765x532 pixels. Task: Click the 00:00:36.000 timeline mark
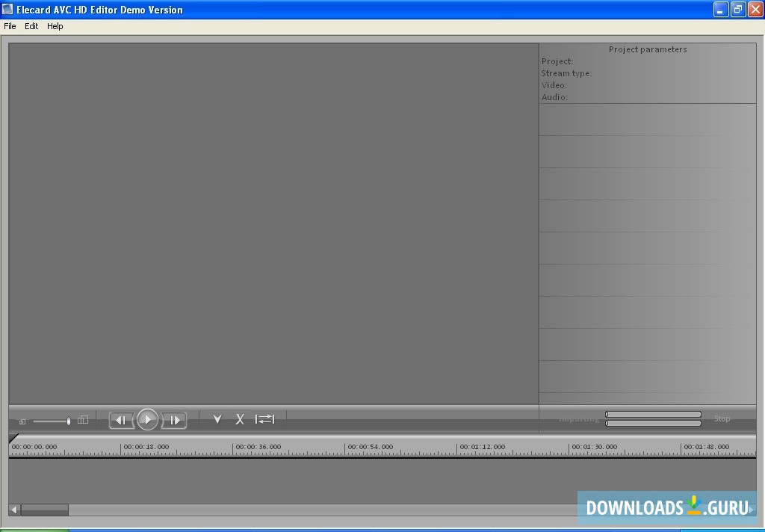click(258, 447)
